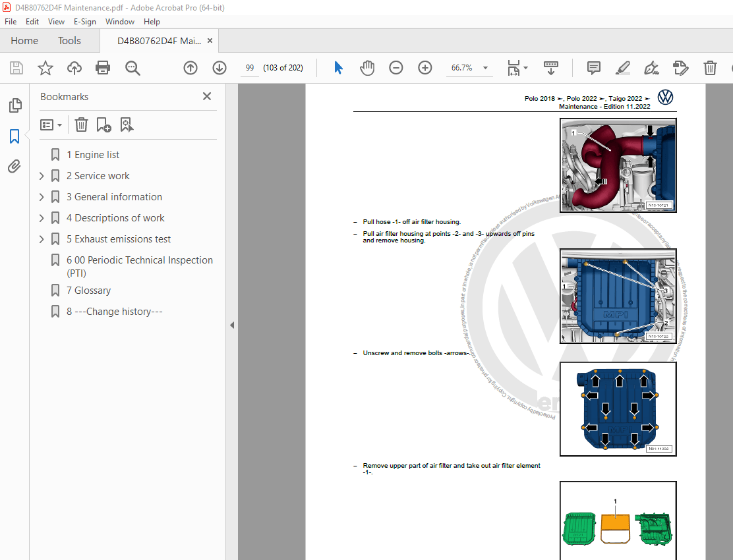733x560 pixels.
Task: Go to previous page arrow
Action: point(191,67)
